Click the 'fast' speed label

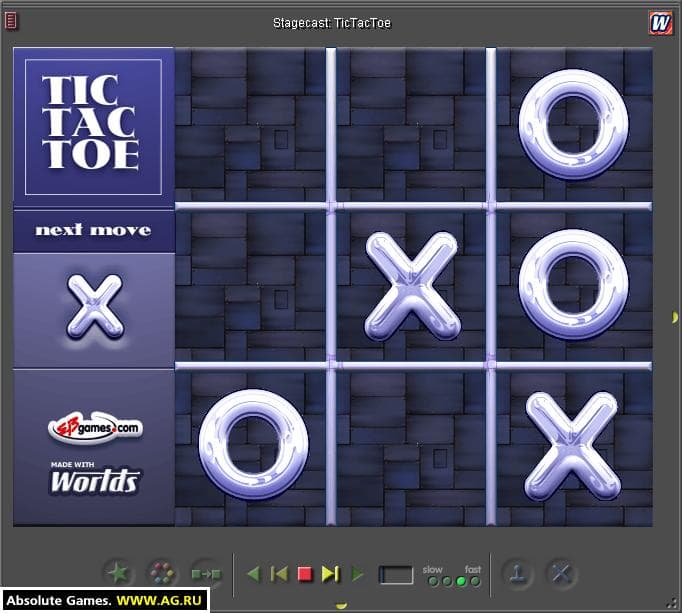click(473, 569)
